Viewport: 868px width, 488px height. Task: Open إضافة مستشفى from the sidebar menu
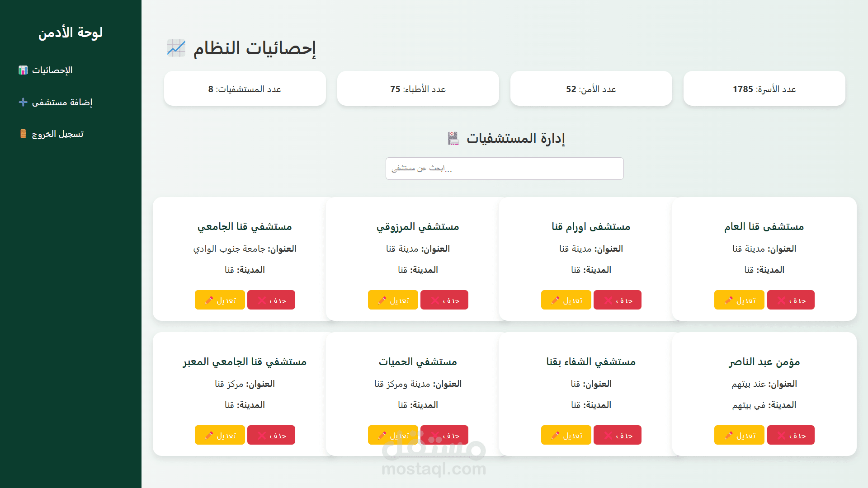coord(62,102)
